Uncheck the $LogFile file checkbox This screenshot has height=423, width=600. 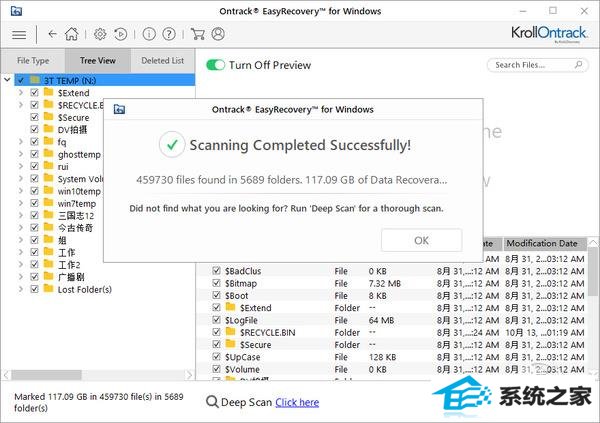click(x=217, y=320)
